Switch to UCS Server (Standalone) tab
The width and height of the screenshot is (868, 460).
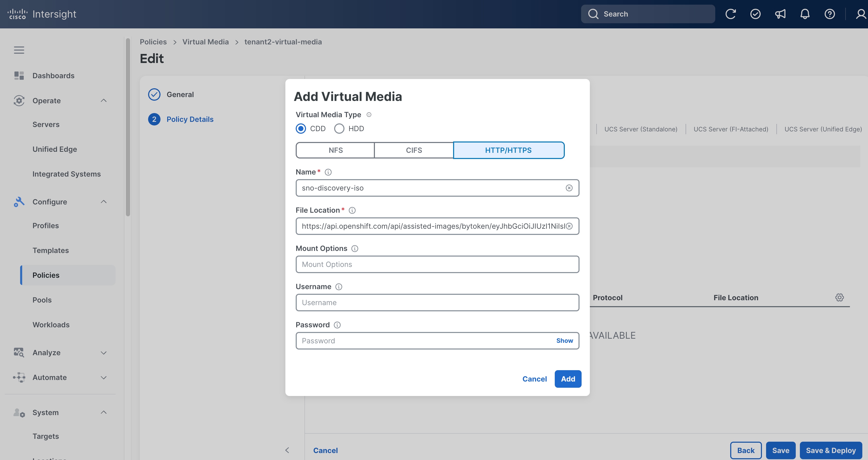tap(641, 129)
